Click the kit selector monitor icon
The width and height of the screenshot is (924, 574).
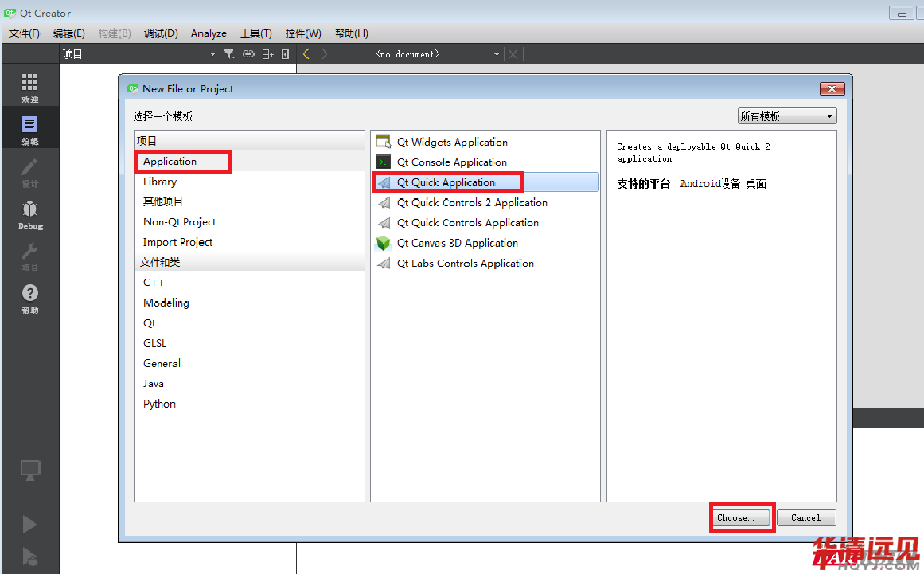pyautogui.click(x=29, y=470)
